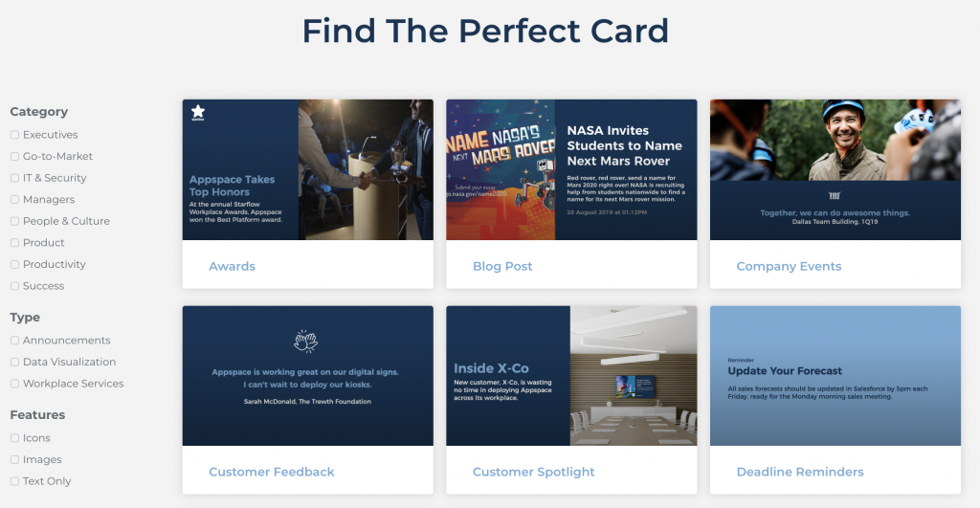Check the Icons feature checkbox
Viewport: 980px width, 508px height.
pos(14,438)
